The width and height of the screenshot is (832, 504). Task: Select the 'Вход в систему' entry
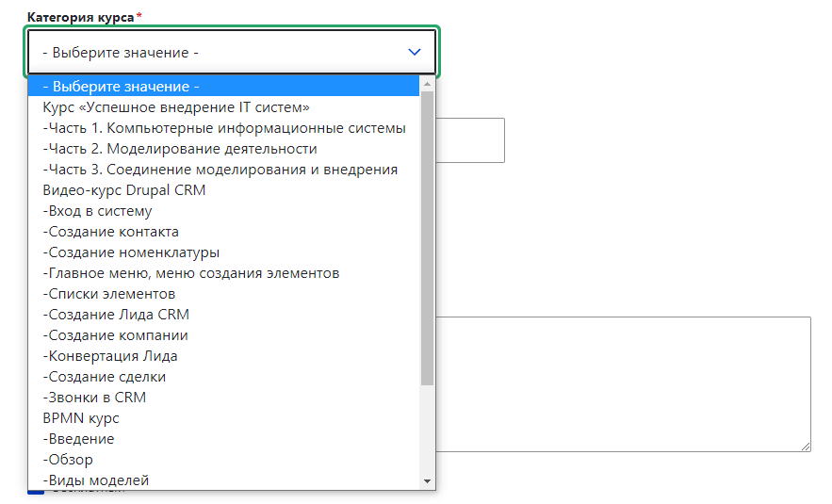point(223,211)
